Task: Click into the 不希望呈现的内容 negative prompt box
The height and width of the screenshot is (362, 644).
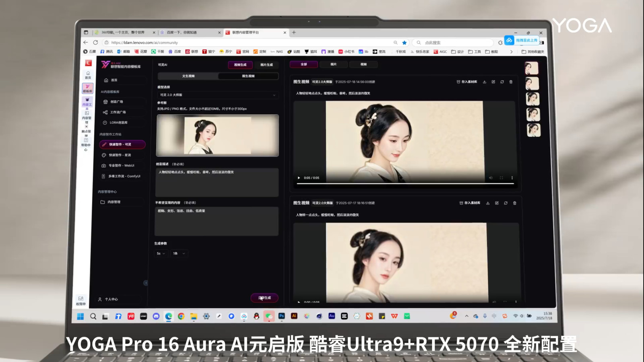Action: pyautogui.click(x=217, y=221)
